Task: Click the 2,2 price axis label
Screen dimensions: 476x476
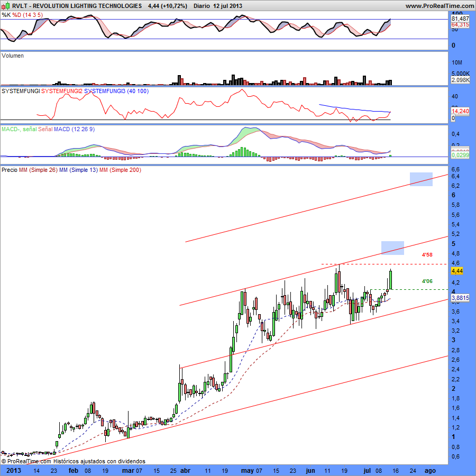Action: pyautogui.click(x=456, y=379)
